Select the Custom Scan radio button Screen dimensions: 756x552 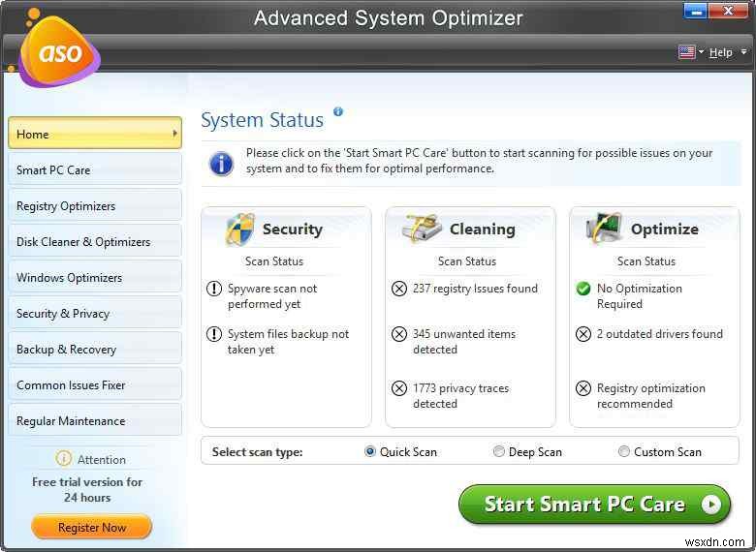tap(624, 451)
